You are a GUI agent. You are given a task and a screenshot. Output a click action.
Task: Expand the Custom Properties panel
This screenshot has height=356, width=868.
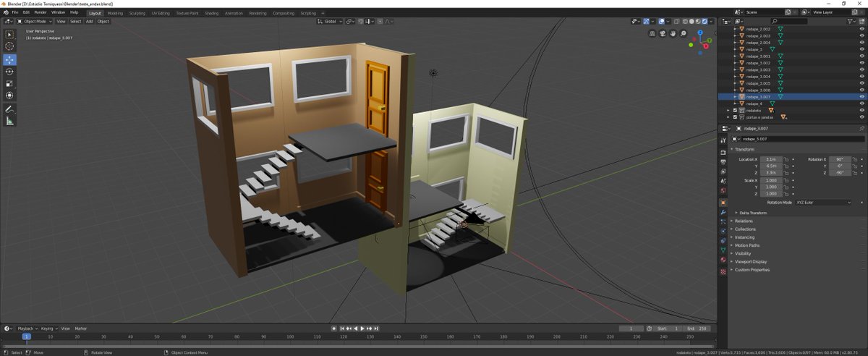pos(751,270)
